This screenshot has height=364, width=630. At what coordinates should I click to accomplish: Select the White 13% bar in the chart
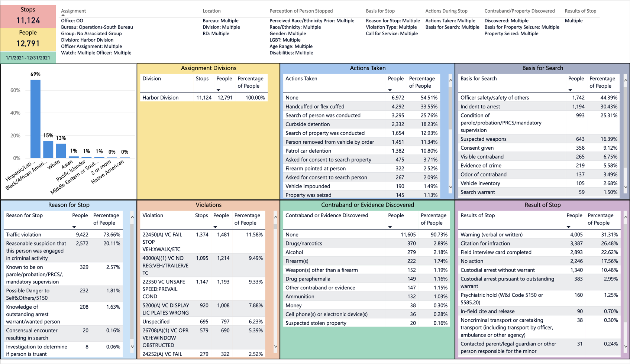tap(61, 151)
